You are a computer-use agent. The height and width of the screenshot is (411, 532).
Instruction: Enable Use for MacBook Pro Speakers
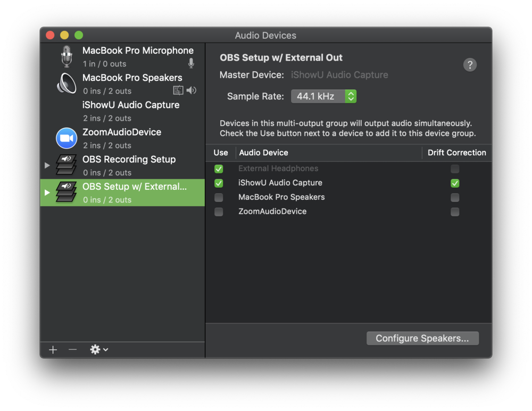pyautogui.click(x=219, y=197)
